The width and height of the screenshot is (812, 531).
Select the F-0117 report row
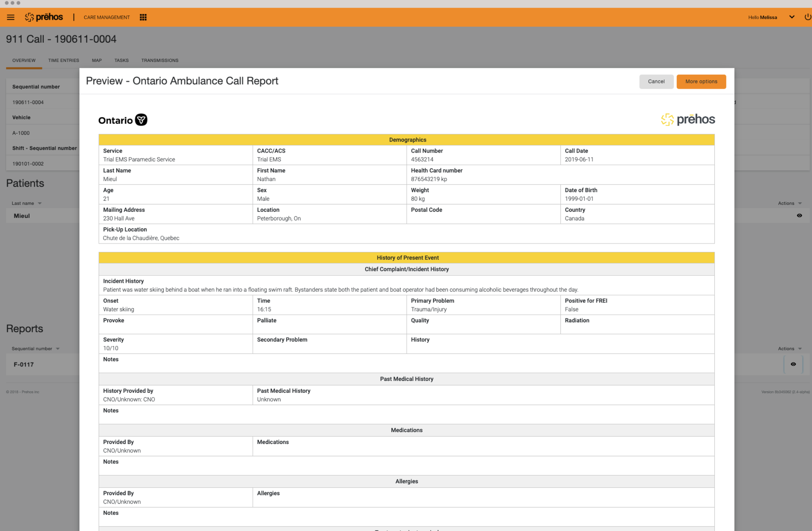pos(24,365)
